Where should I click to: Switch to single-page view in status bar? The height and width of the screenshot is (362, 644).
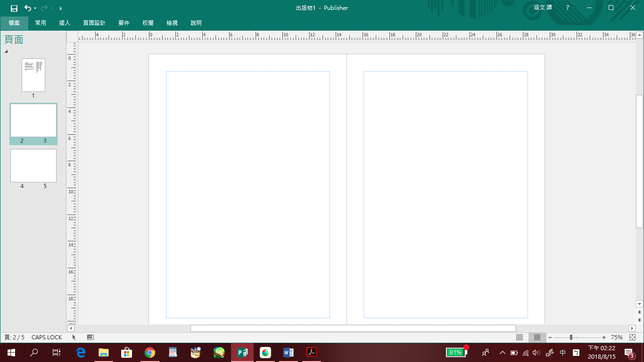pos(520,337)
